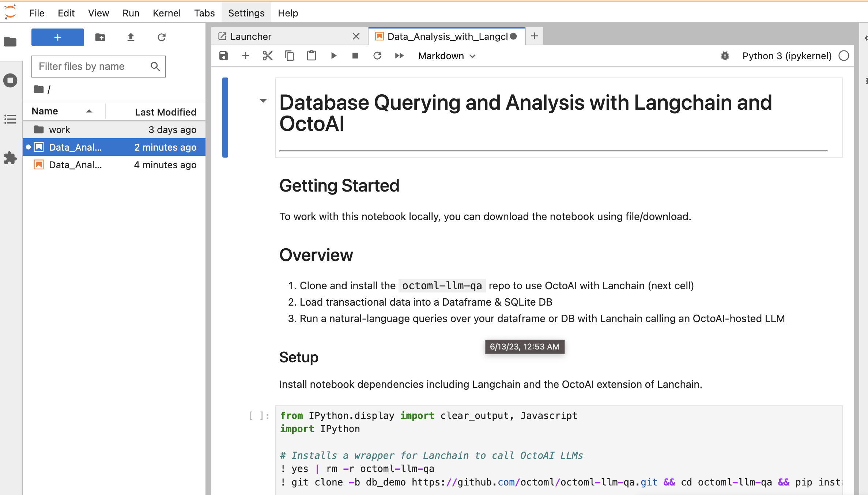Restart kernel and run all cells
This screenshot has height=495, width=868.
tap(399, 56)
